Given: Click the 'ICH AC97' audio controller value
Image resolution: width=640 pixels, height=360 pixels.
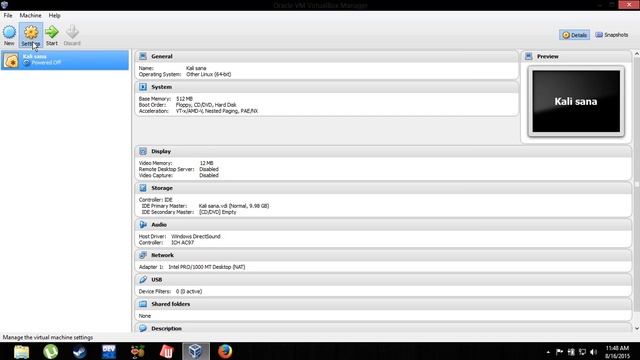Looking at the screenshot, I should point(182,242).
